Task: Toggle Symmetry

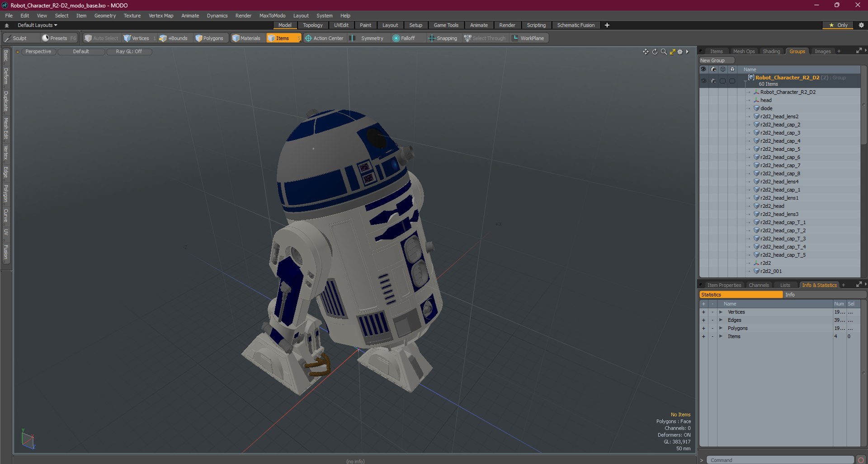Action: pyautogui.click(x=368, y=38)
